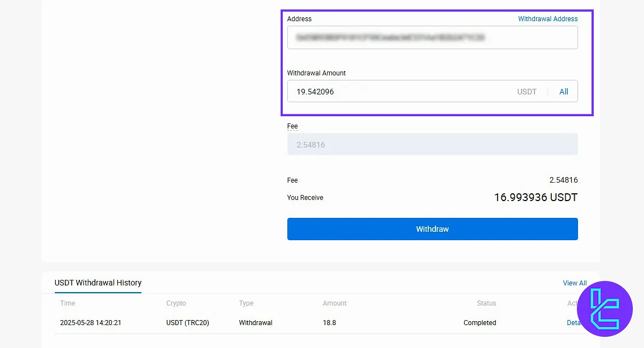Image resolution: width=644 pixels, height=348 pixels.
Task: Click the Withdrawal Amount field showing 19.542096
Action: click(x=432, y=91)
